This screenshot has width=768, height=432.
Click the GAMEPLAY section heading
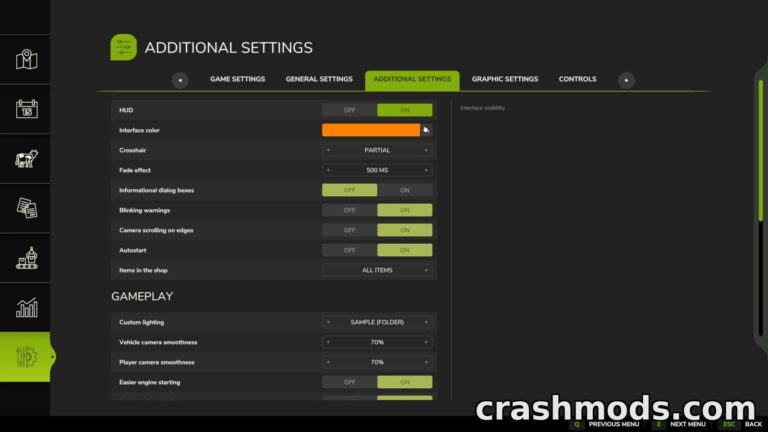click(x=142, y=296)
